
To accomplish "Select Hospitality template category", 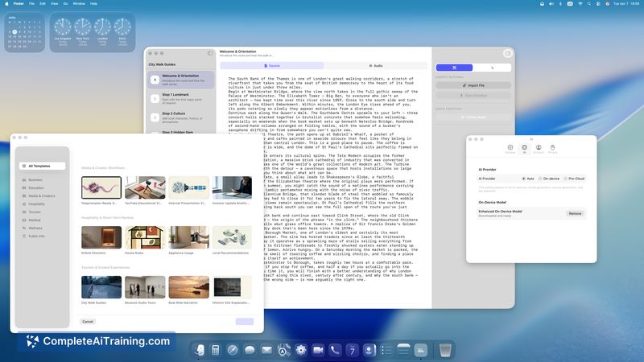I will pos(36,204).
